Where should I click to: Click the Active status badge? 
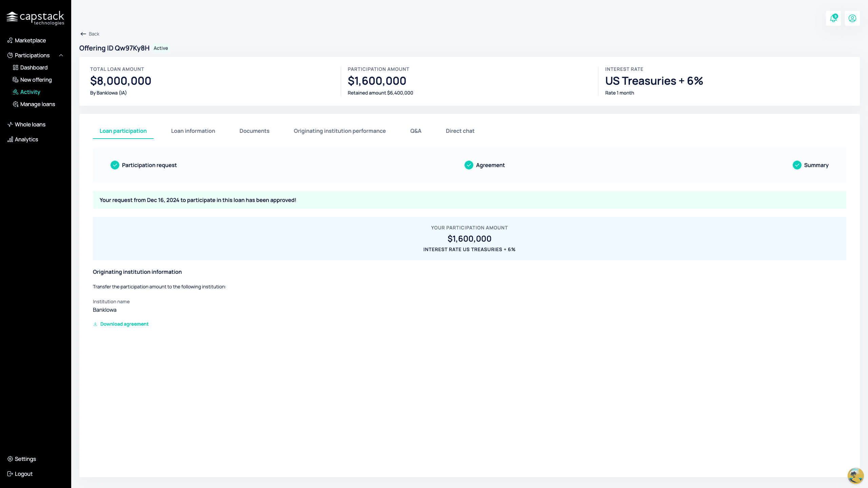161,48
